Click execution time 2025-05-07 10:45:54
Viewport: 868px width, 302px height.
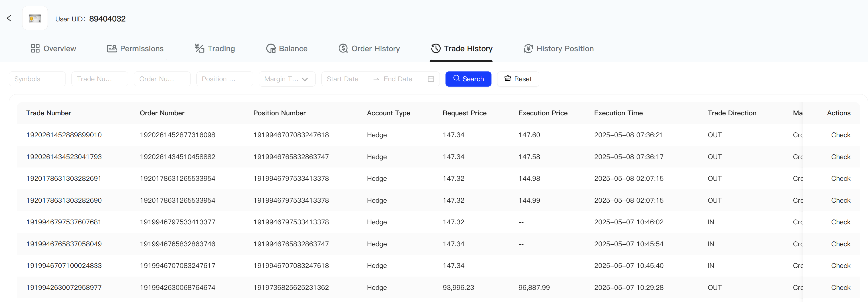[629, 244]
